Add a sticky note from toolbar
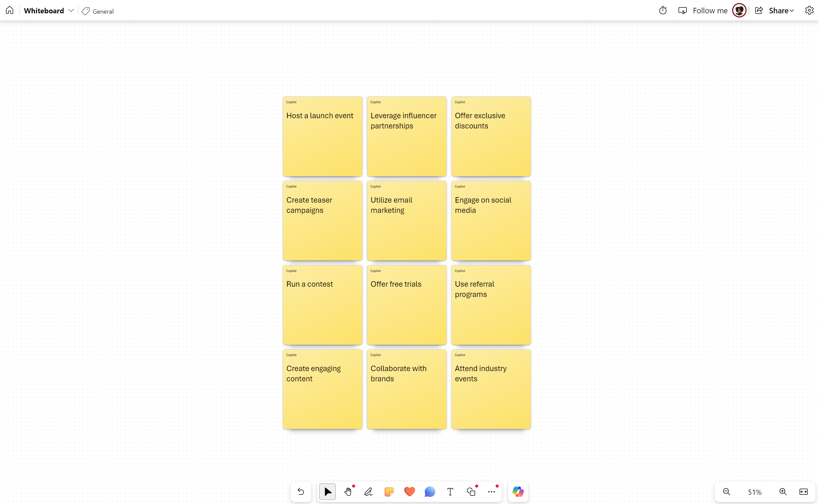This screenshot has height=504, width=819. click(x=389, y=491)
